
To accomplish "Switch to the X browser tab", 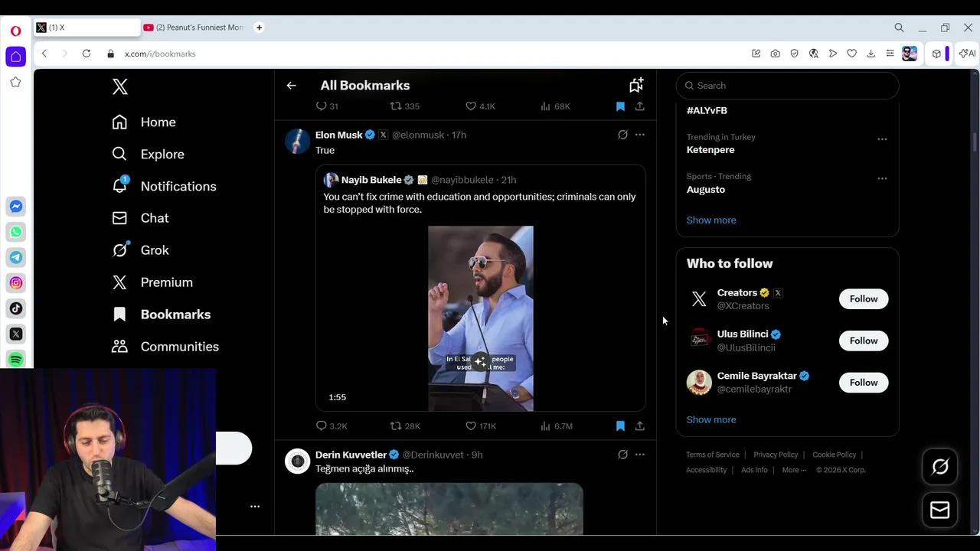I will point(87,28).
